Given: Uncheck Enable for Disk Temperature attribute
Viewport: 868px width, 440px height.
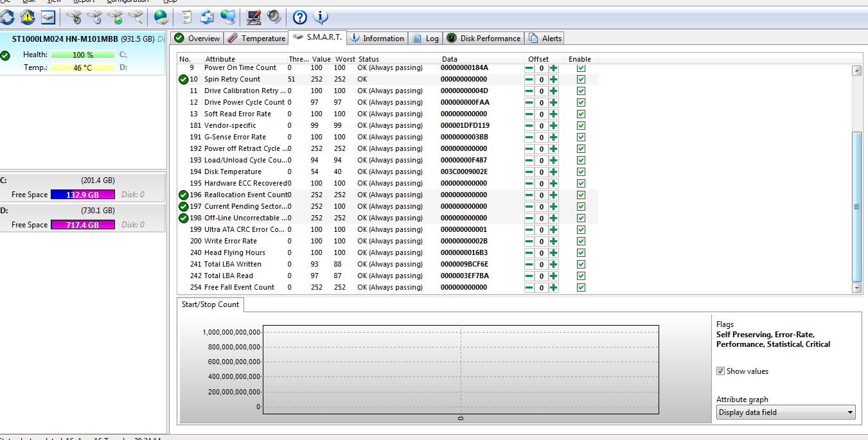Looking at the screenshot, I should click(x=581, y=172).
